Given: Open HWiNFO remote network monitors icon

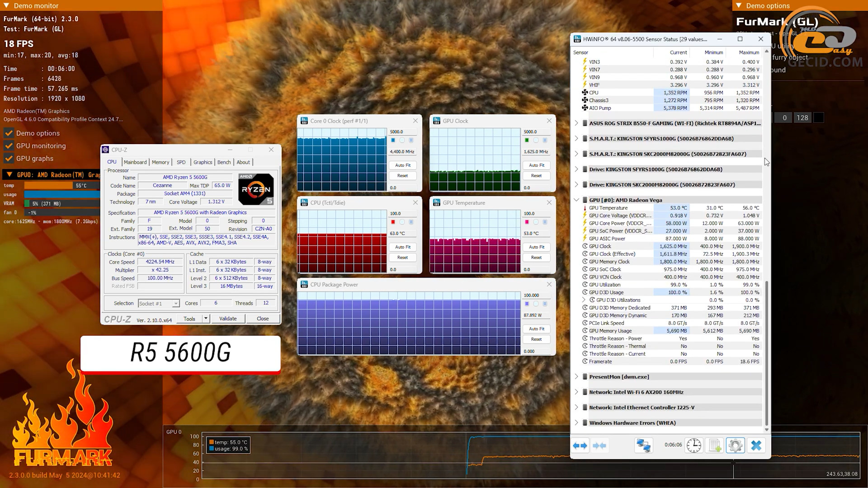Looking at the screenshot, I should coord(643,446).
